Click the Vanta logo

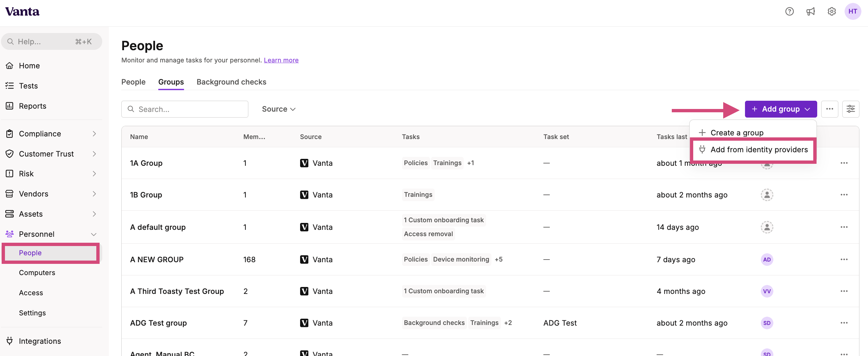tap(22, 12)
